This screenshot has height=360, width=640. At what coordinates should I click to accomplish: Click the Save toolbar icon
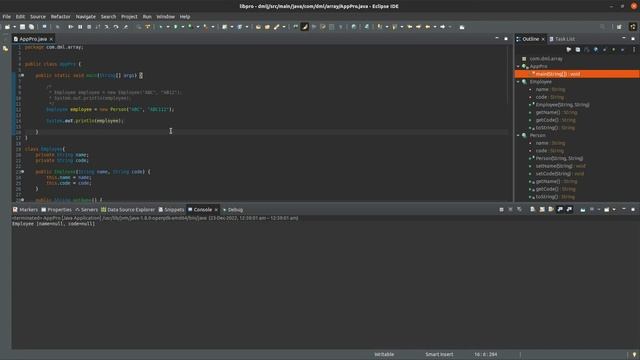22,27
